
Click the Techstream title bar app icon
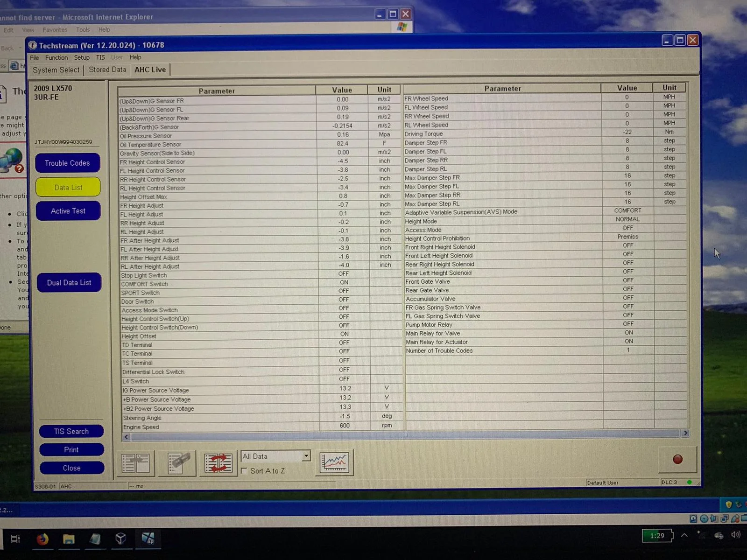33,45
